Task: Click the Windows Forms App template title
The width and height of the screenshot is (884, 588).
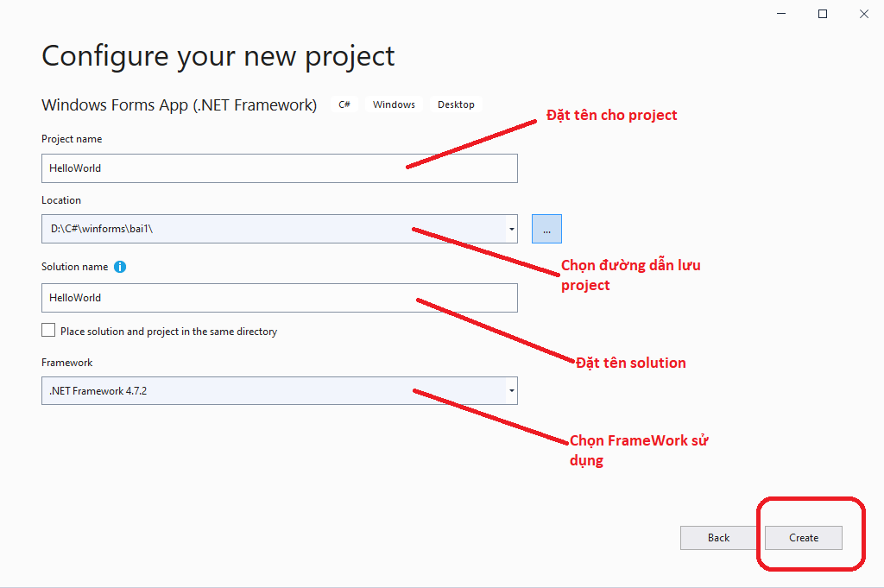Action: [179, 105]
